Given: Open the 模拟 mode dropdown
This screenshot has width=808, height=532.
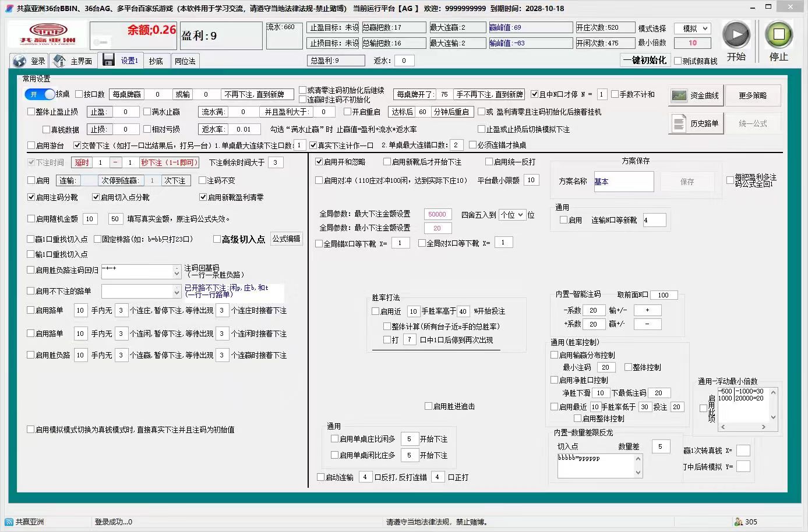Looking at the screenshot, I should [693, 28].
